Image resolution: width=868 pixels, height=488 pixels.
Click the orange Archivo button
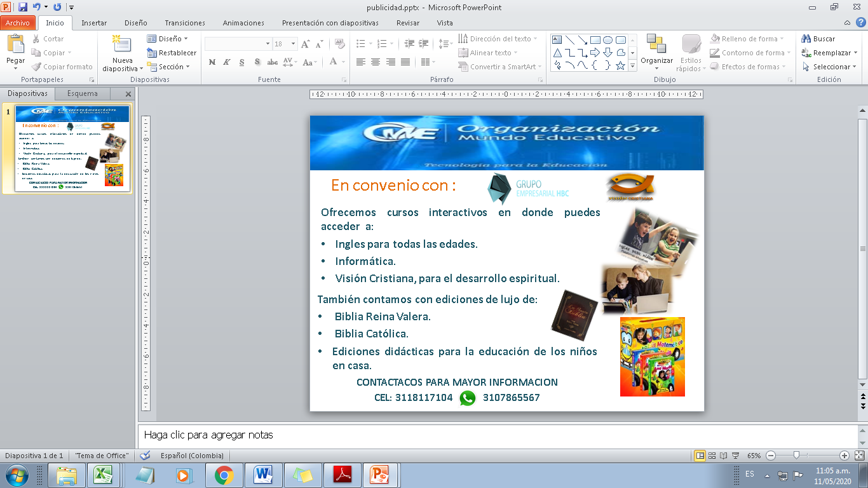coord(18,23)
